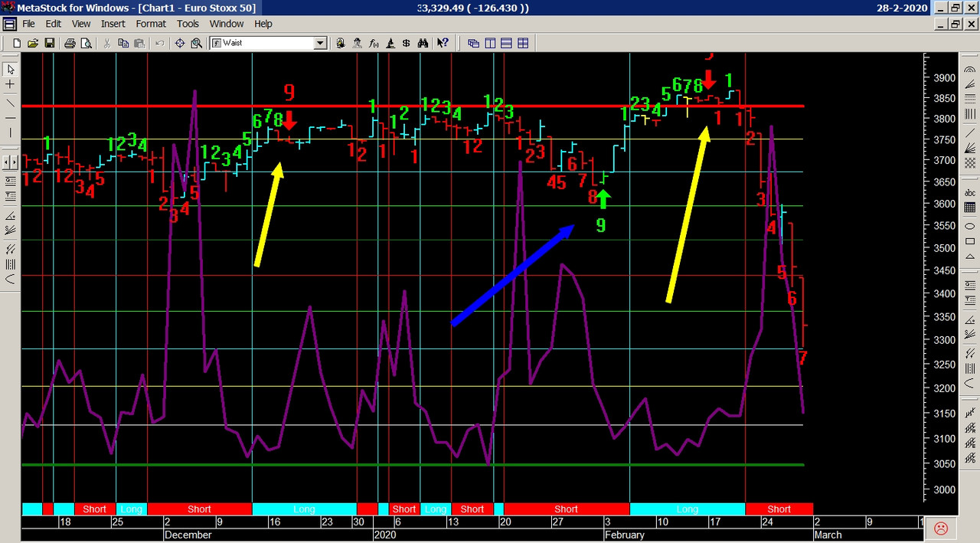
Task: Select the Fibonacci arcs tool at top of right toolbar
Action: click(x=969, y=70)
